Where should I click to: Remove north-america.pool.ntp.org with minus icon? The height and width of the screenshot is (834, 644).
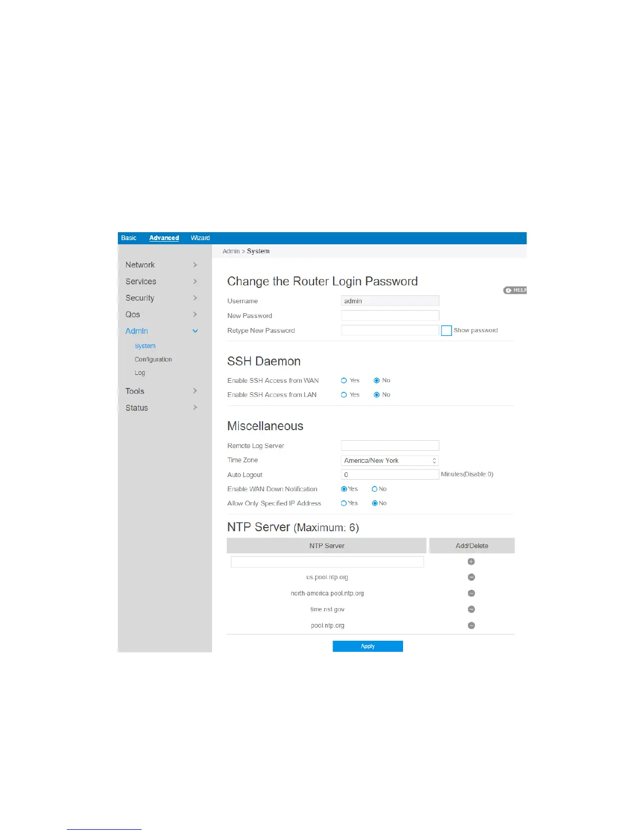(x=471, y=593)
